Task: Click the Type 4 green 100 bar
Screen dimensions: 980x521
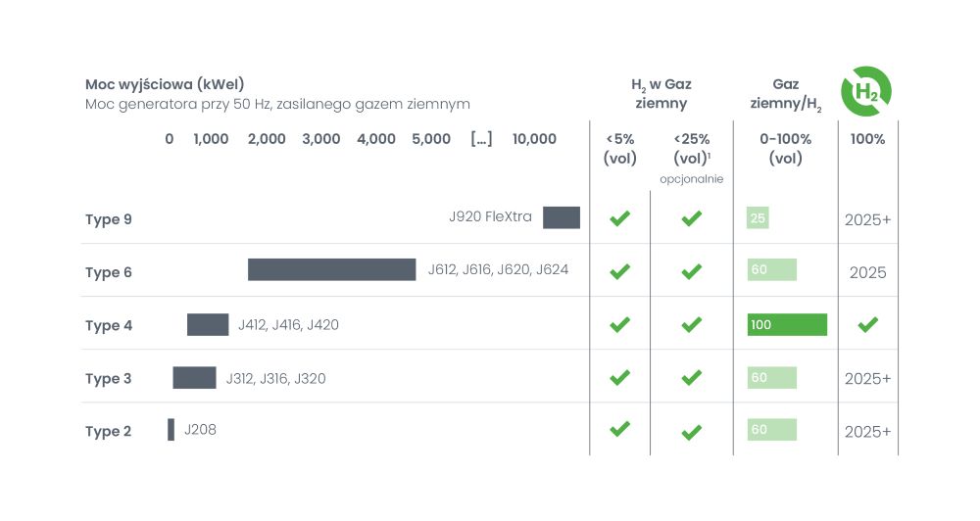Action: point(787,324)
